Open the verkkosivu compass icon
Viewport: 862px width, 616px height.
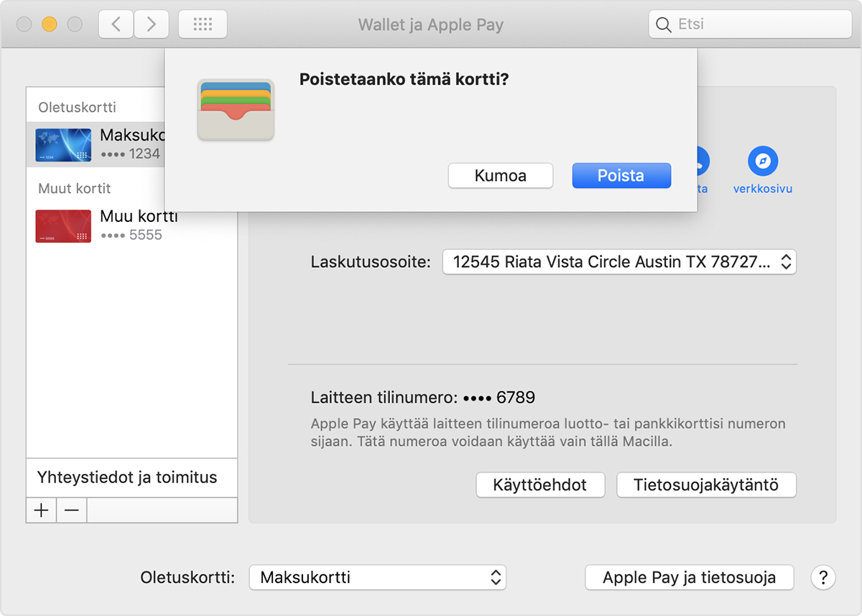coord(763,162)
